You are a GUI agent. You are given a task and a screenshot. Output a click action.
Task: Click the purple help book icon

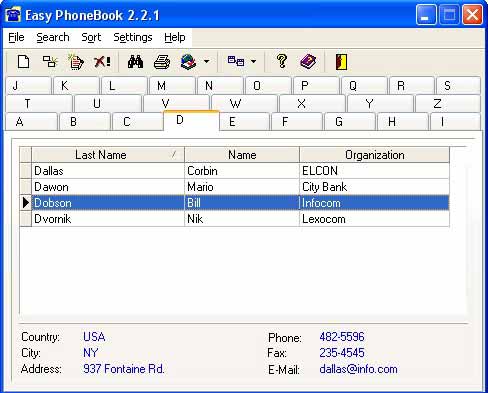click(x=308, y=62)
